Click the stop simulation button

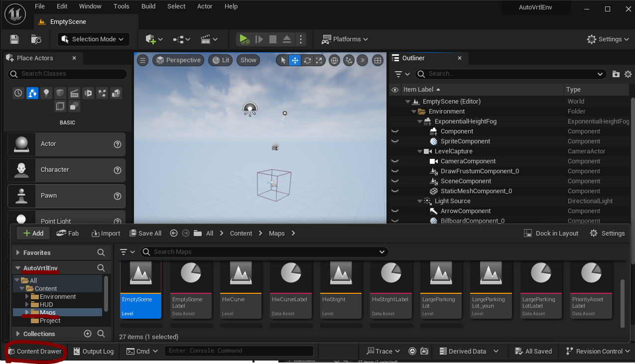coord(273,39)
